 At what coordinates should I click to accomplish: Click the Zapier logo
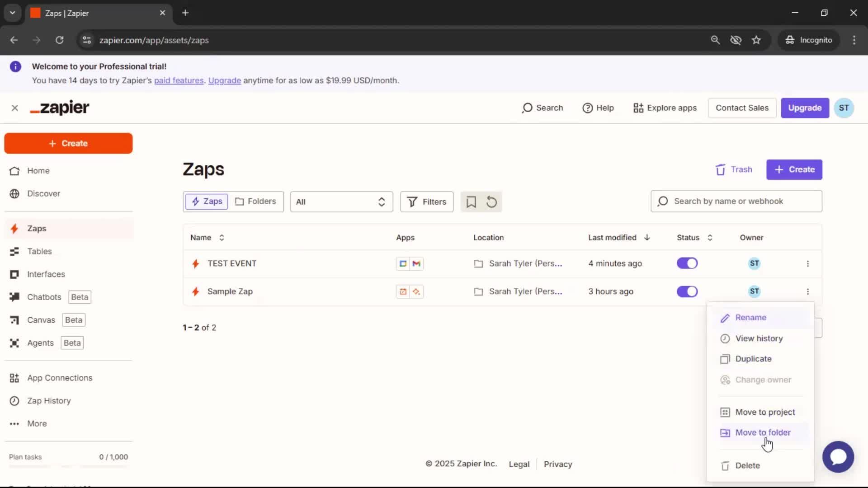60,108
